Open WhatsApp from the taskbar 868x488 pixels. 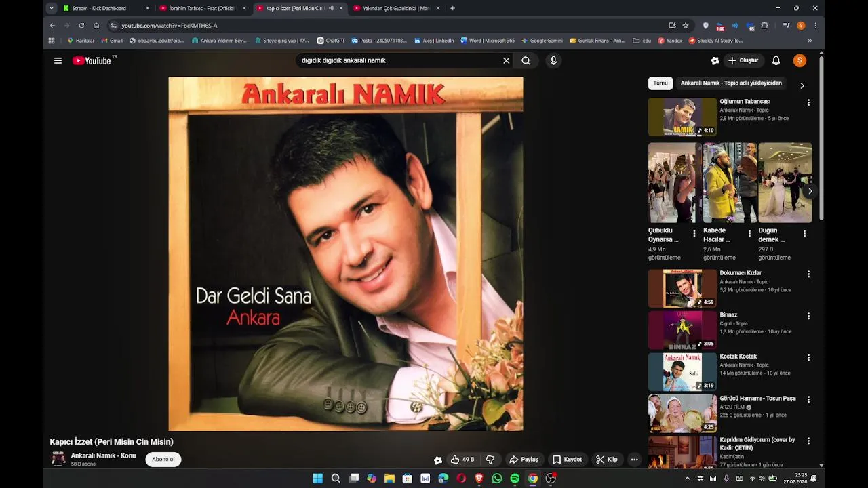[x=497, y=479]
